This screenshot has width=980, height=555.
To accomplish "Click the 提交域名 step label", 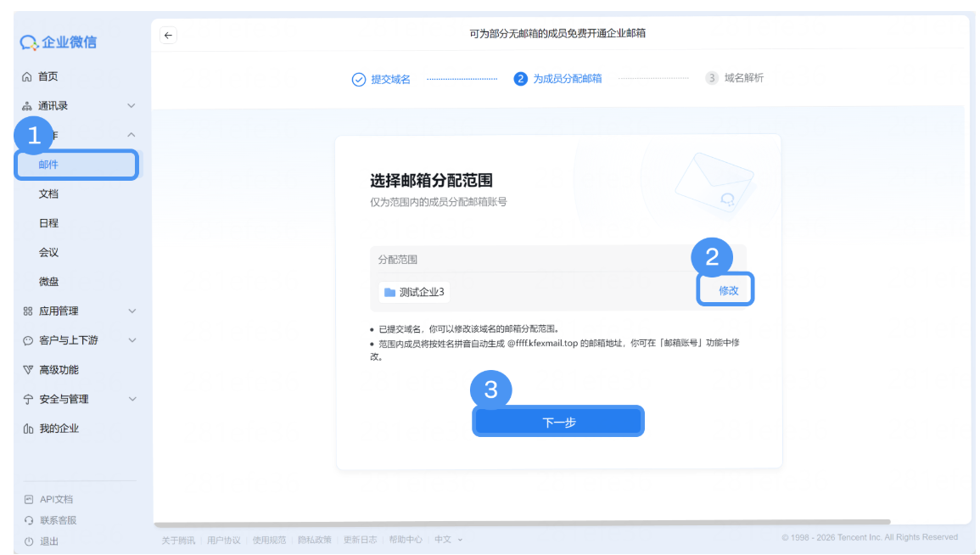I will [390, 80].
